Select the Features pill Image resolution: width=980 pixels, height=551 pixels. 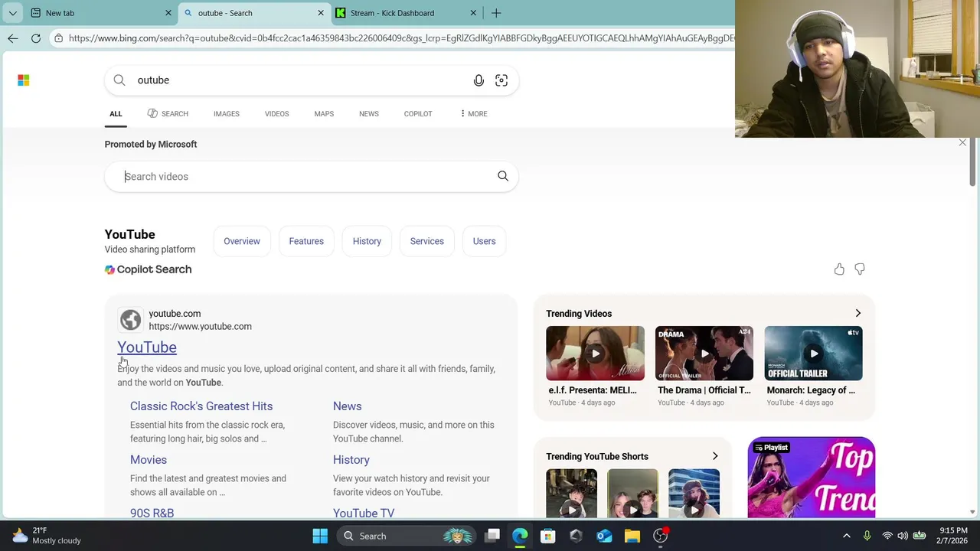(306, 241)
